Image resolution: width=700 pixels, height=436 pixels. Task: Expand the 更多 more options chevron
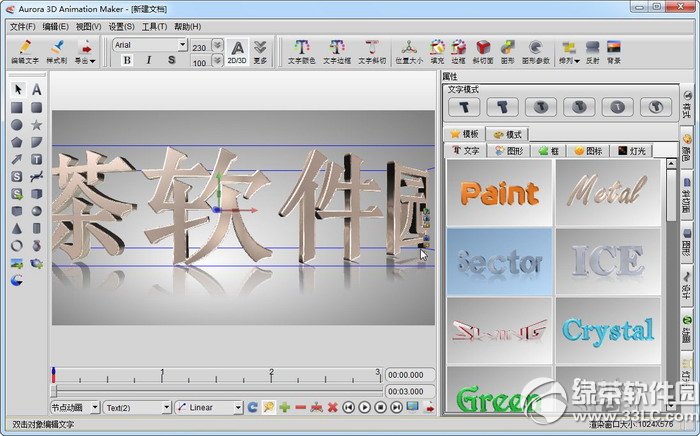[260, 52]
